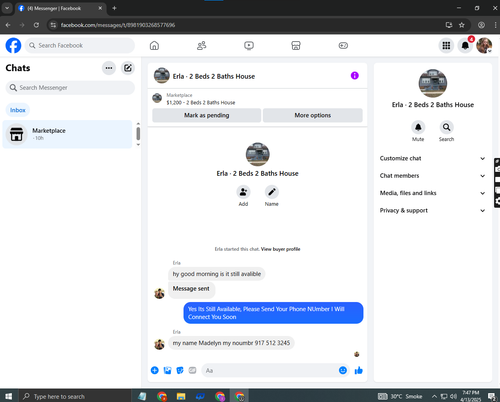Open the system tray hidden icons arrow
Screen dimensions: 500x402
pyautogui.click(x=434, y=396)
